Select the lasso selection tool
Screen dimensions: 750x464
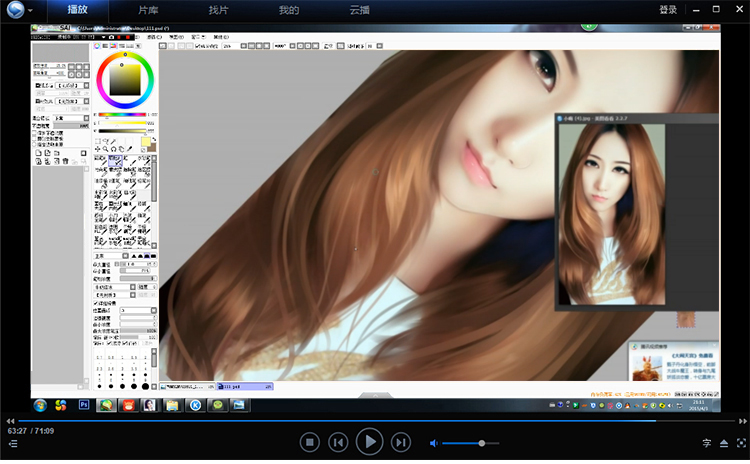pyautogui.click(x=105, y=141)
